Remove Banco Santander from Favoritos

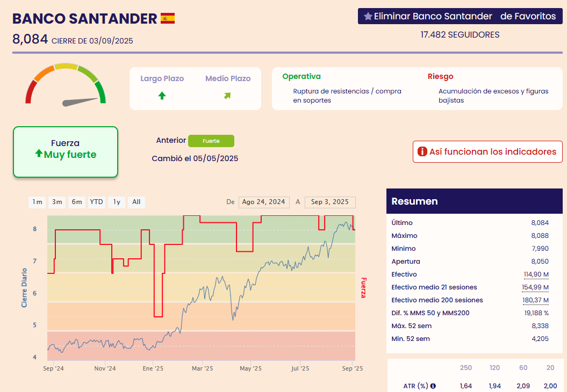point(460,16)
